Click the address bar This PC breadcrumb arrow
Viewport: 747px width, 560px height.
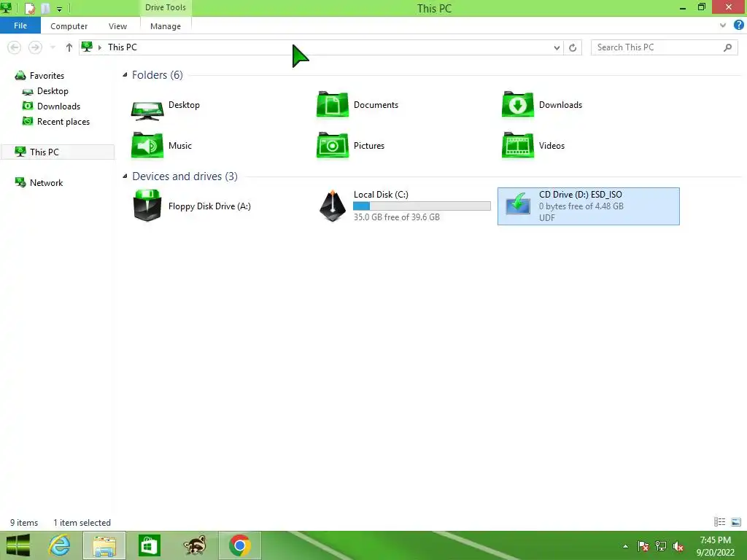point(99,47)
